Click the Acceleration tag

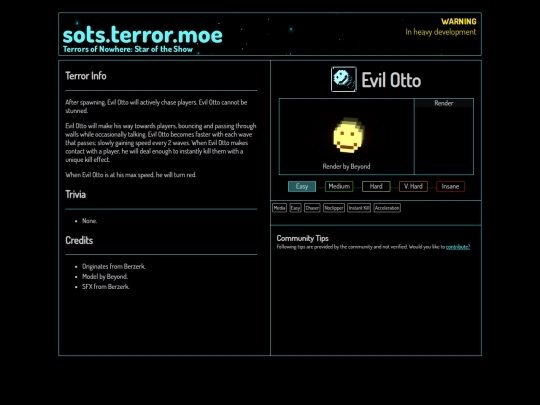[x=387, y=208]
